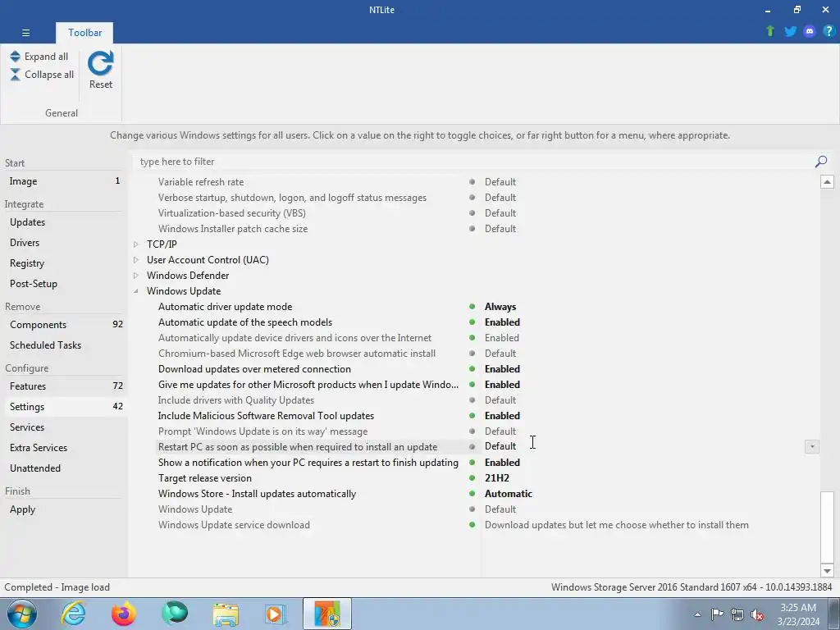
Task: Launch Internet Explorer from the taskbar
Action: (73, 614)
